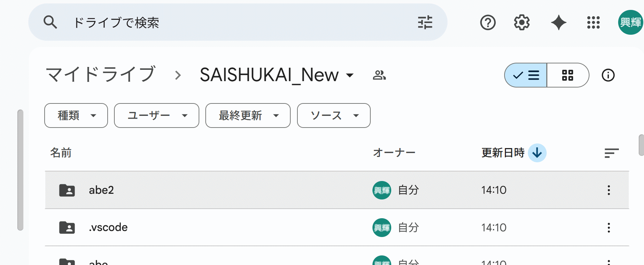
Task: Open the three-dot menu for .vscode
Action: pyautogui.click(x=609, y=227)
